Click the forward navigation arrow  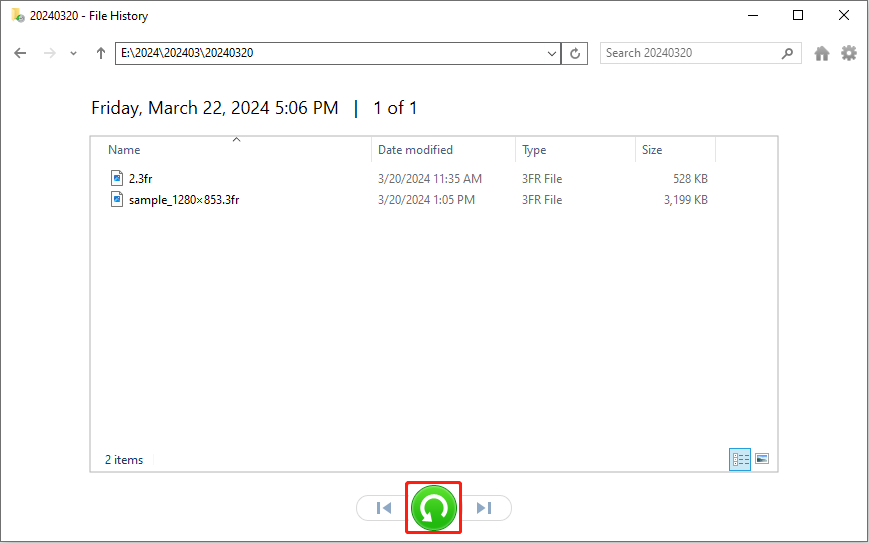click(50, 53)
